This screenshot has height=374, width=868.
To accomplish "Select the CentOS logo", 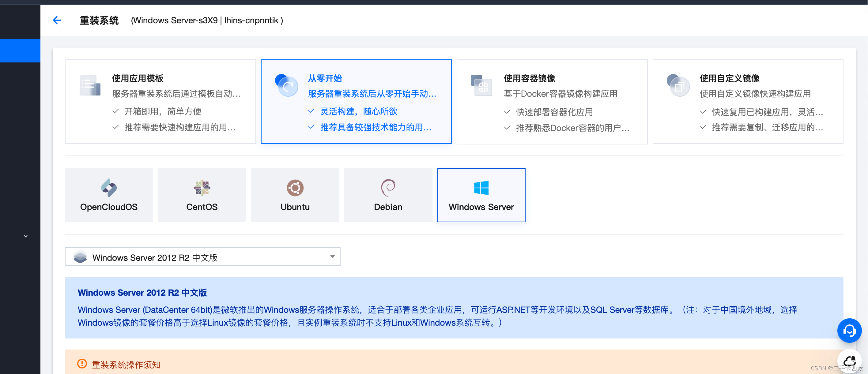I will click(202, 188).
